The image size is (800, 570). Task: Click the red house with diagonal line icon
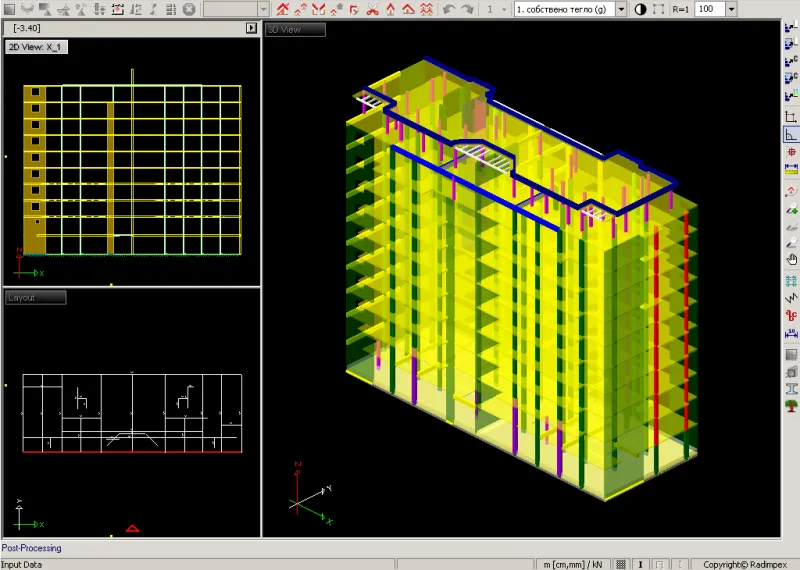pyautogui.click(x=282, y=9)
